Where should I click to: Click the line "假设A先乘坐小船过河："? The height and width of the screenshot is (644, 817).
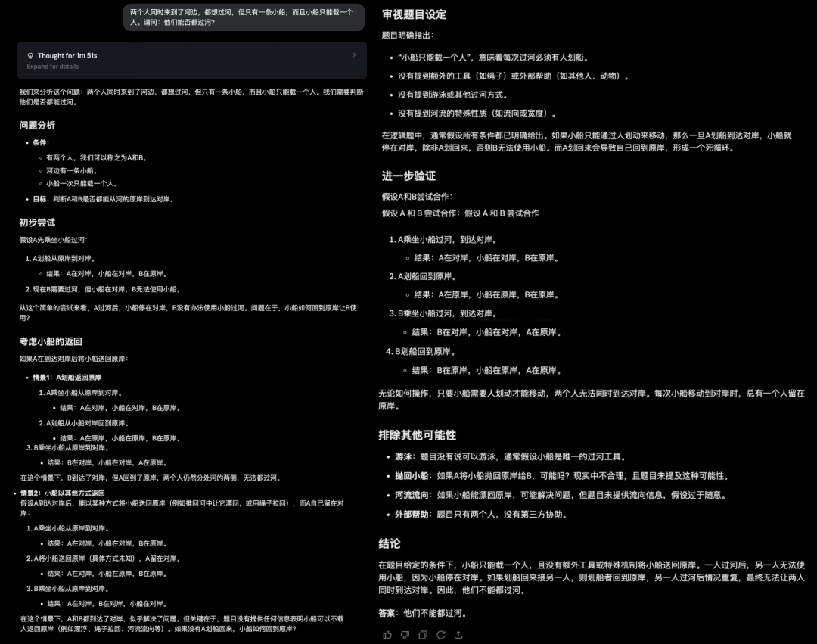[x=54, y=240]
